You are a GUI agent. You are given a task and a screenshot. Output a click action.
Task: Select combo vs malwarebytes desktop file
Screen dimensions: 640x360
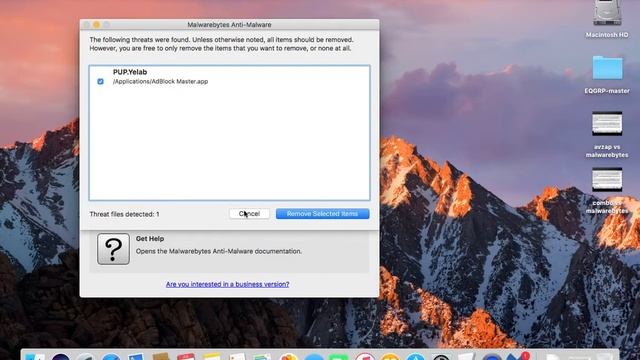607,179
